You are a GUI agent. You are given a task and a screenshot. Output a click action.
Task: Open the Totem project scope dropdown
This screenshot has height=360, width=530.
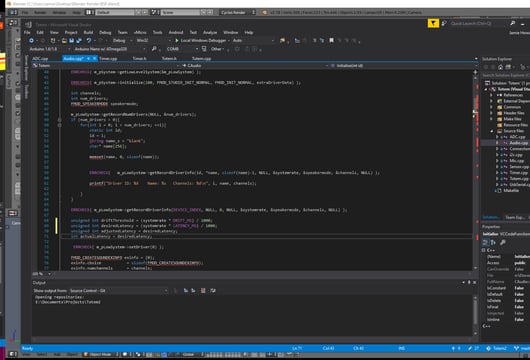click(x=106, y=66)
